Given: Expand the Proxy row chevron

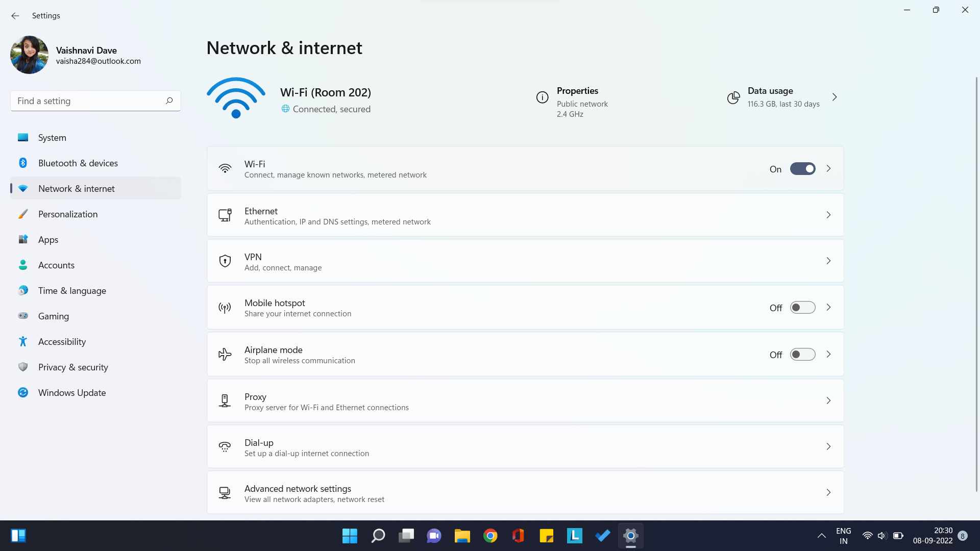Looking at the screenshot, I should click(x=828, y=401).
